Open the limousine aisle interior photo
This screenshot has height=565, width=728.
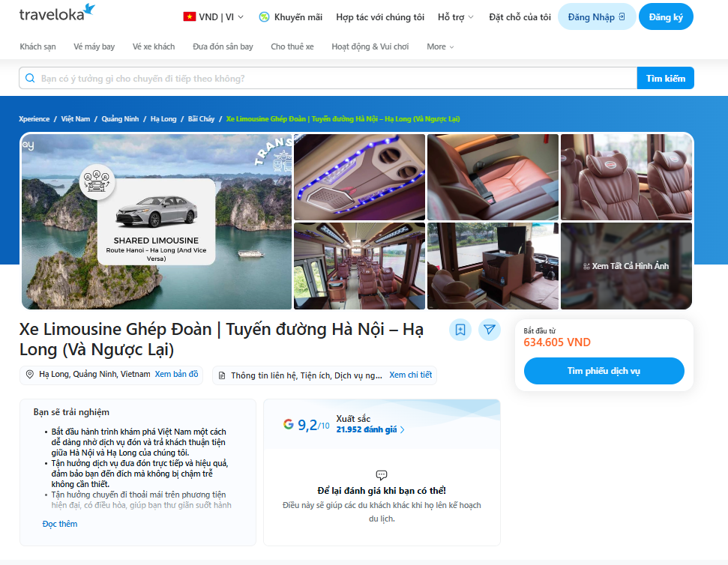tap(359, 266)
